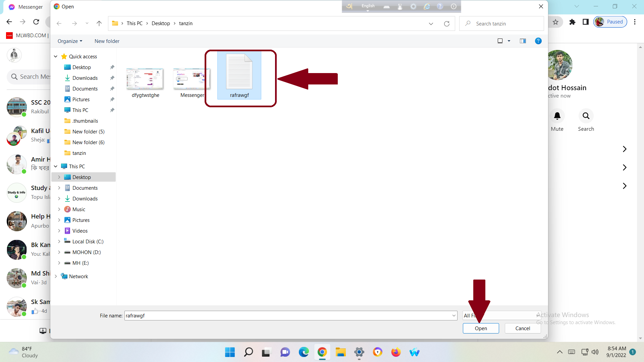
Task: Collapse the Quick access tree
Action: [x=56, y=57]
